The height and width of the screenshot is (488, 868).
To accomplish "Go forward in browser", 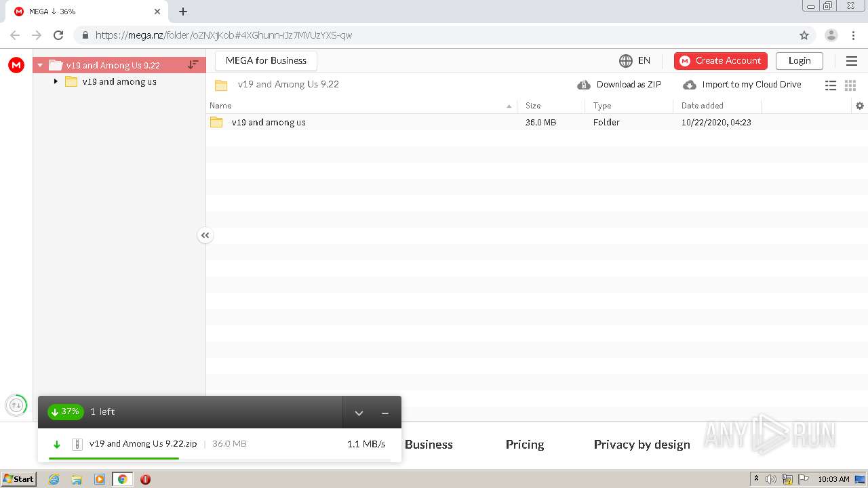I will pos(37,35).
